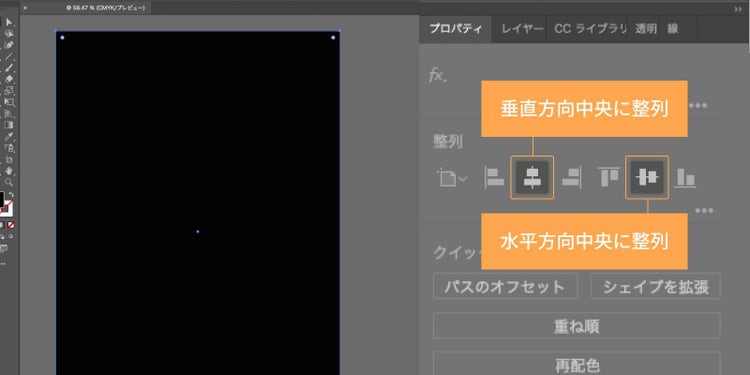750x375 pixels.
Task: Click the horizontal align right icon
Action: click(571, 178)
